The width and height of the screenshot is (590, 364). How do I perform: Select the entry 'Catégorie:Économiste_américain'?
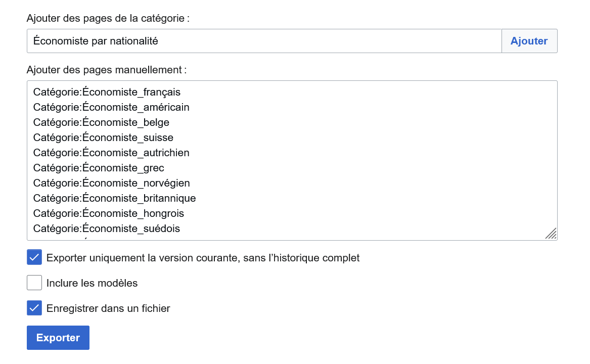[x=111, y=107]
